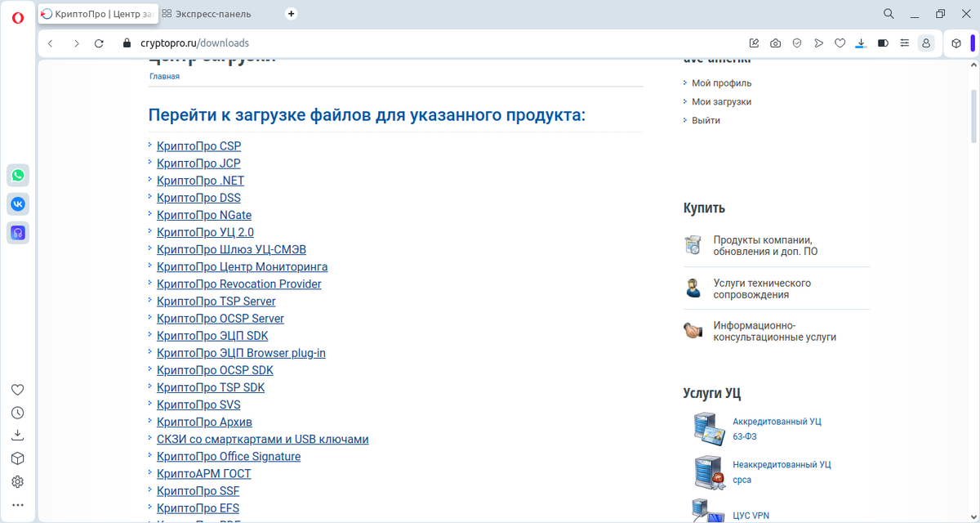Click the Главная breadcrumb link
Screen dimensions: 980x523
[x=164, y=76]
